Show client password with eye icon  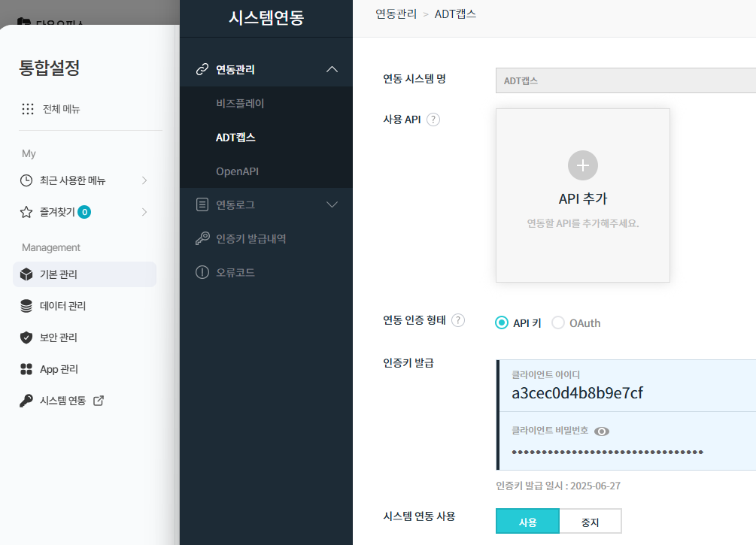(602, 431)
